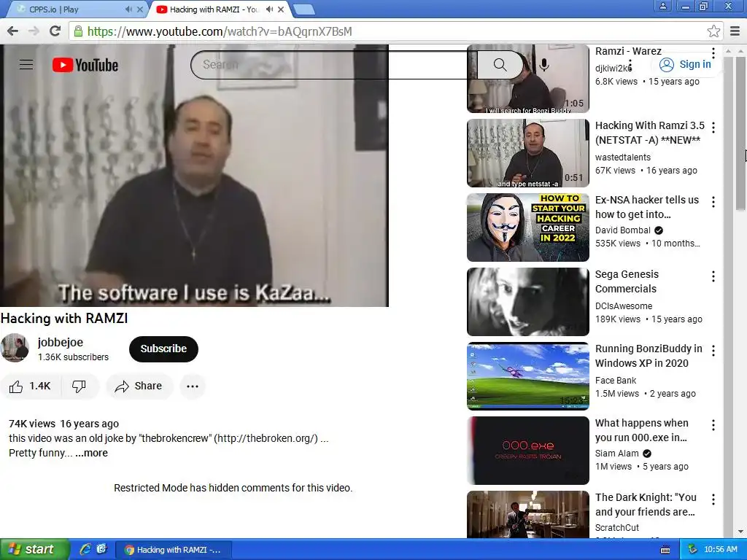Click the taskbar clock 10:56 AM
Viewport: 747px width, 560px height.
pos(720,550)
